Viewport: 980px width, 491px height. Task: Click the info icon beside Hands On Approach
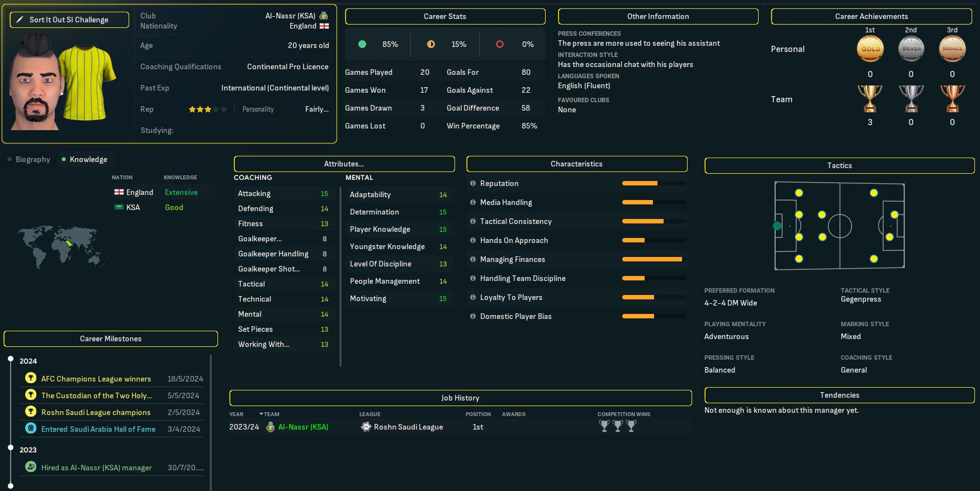tap(473, 240)
